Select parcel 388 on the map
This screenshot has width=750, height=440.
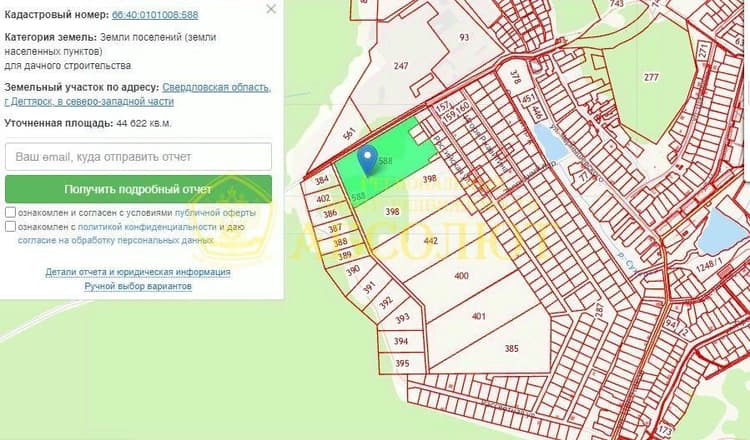[x=340, y=242]
